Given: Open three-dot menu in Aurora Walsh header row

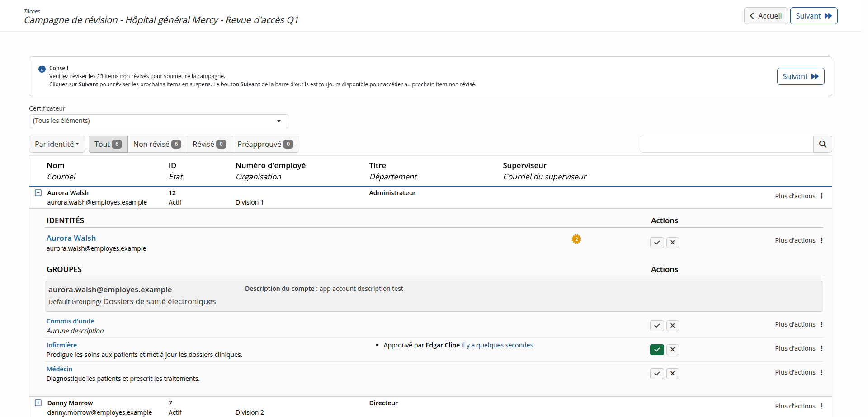Looking at the screenshot, I should coord(821,196).
